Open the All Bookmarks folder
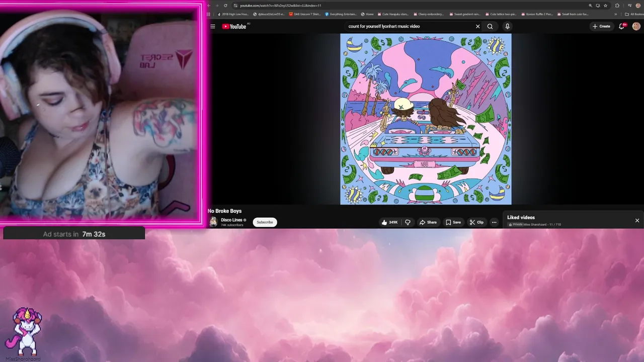Viewport: 644px width, 362px height. [633, 14]
